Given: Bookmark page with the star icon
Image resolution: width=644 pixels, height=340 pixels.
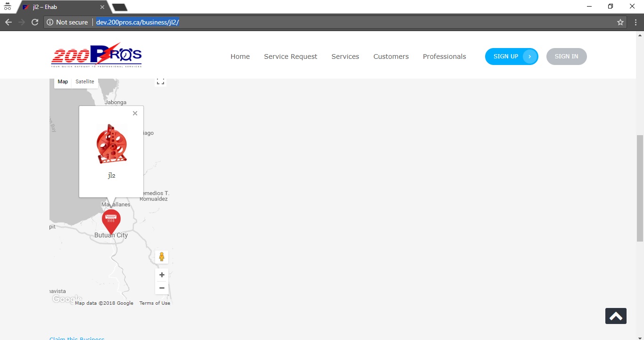Looking at the screenshot, I should 620,22.
